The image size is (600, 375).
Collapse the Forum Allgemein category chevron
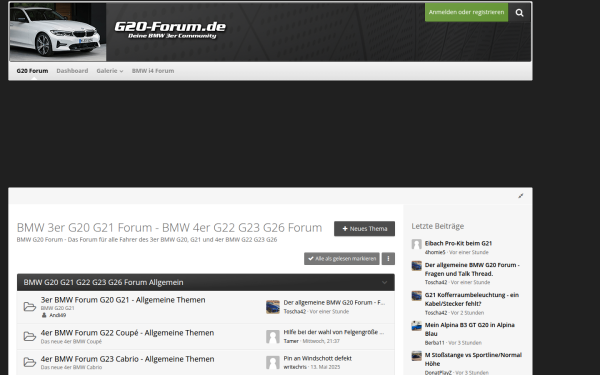(x=385, y=283)
